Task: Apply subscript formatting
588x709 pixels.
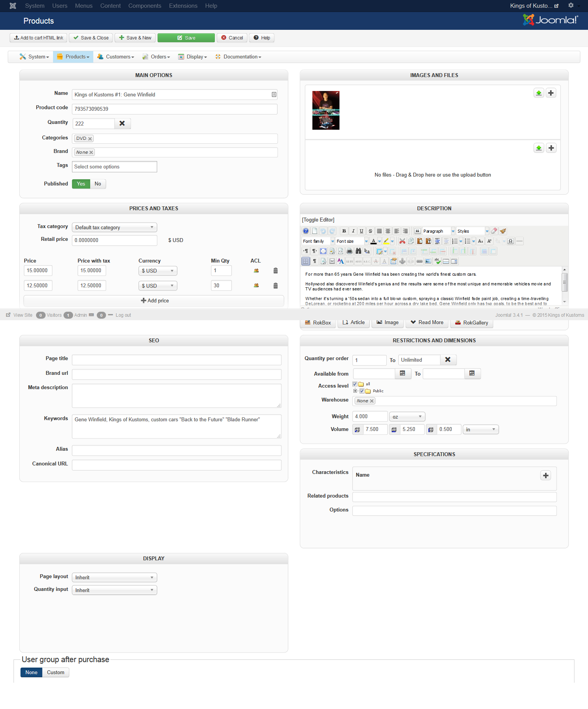Action: click(x=480, y=241)
